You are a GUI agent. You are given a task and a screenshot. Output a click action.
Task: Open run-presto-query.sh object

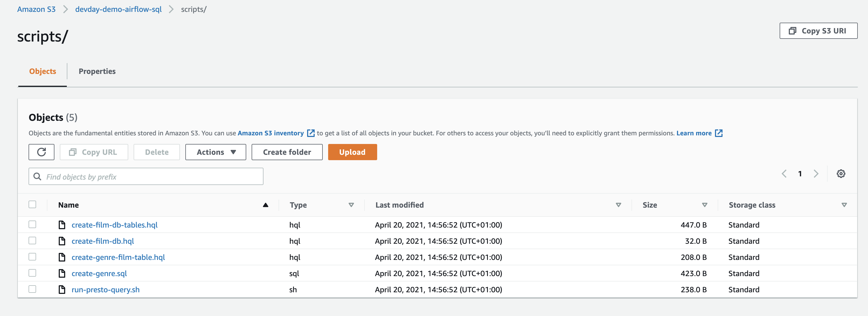click(x=105, y=290)
